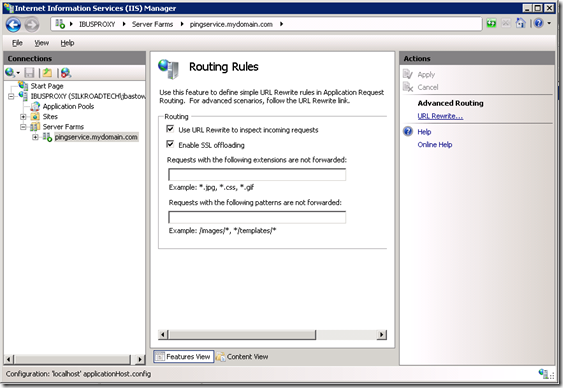The image size is (563, 388).
Task: Click Server Farms in the address breadcrumb
Action: [x=152, y=24]
